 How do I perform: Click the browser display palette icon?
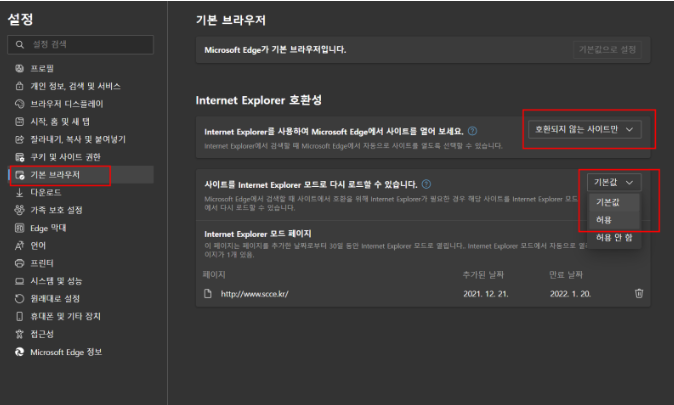[x=19, y=104]
